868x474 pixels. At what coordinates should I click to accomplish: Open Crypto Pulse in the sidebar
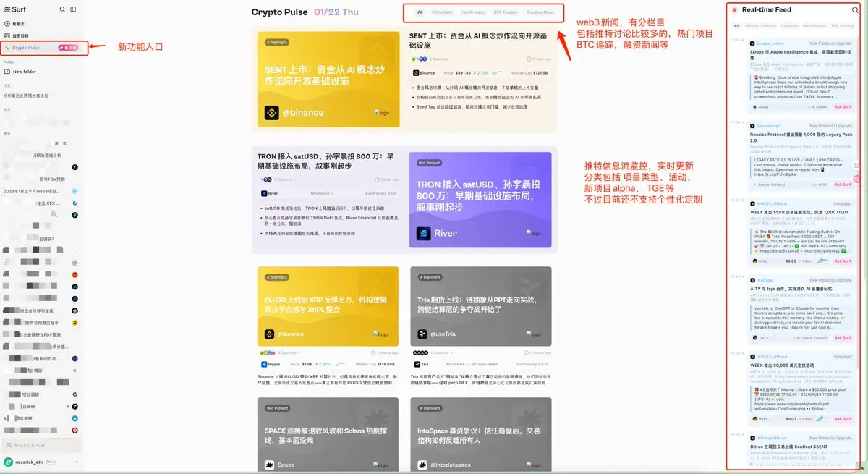42,48
